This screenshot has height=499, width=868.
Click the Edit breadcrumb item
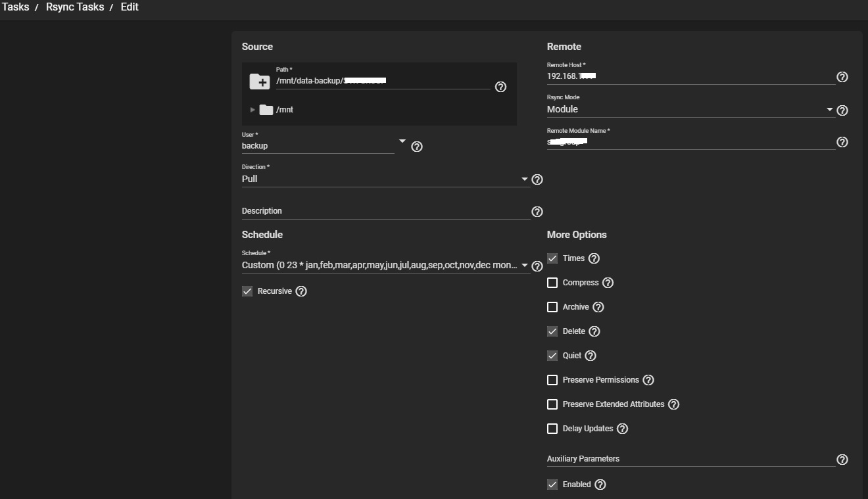[130, 7]
